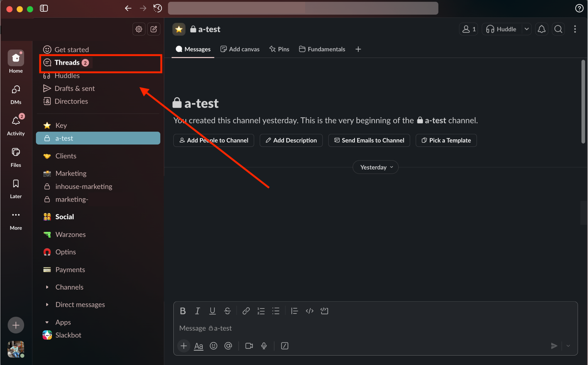Record an audio clip with microphone
Viewport: 588px width, 365px height.
point(264,346)
